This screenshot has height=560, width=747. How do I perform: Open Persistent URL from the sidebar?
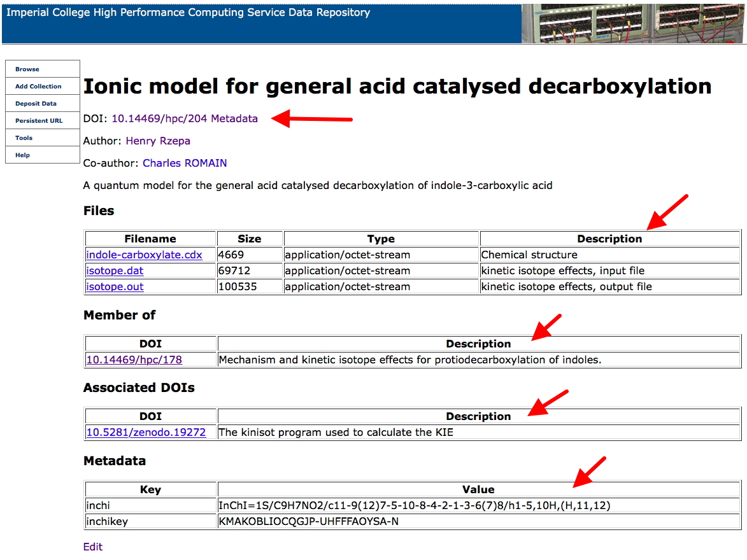click(x=39, y=120)
